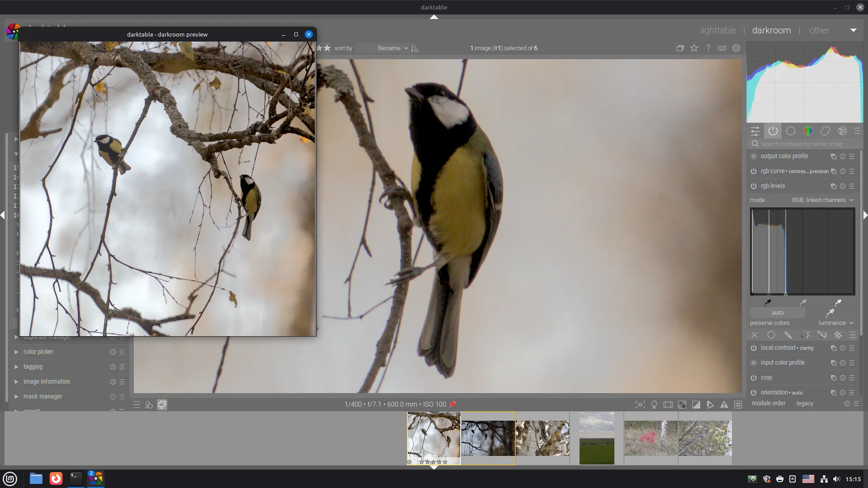Toggle color assessment lightbulb icon

pos(654,405)
